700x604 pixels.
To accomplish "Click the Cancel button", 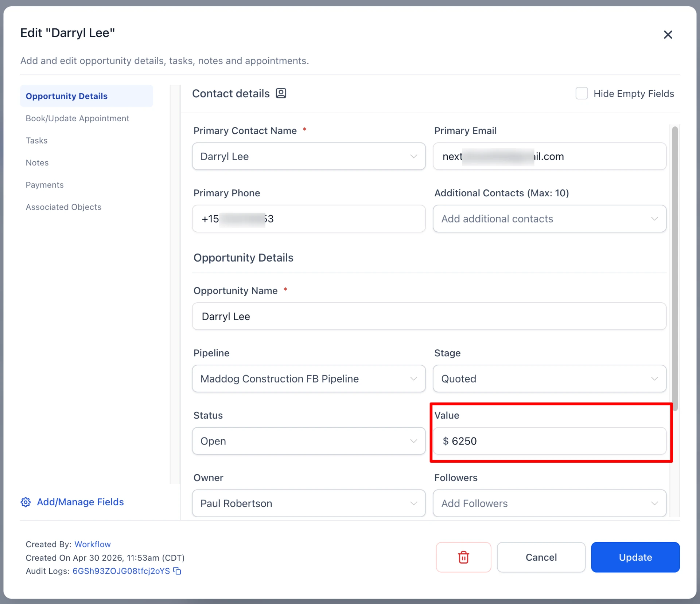I will tap(541, 557).
